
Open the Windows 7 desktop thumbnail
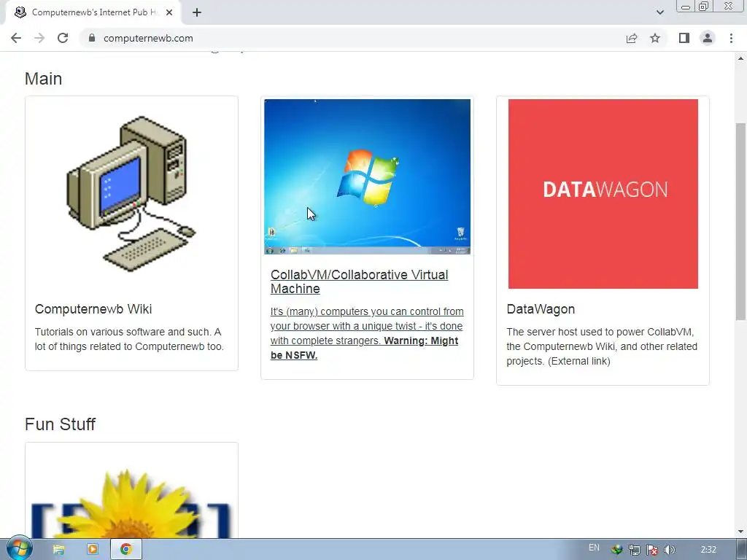(368, 176)
